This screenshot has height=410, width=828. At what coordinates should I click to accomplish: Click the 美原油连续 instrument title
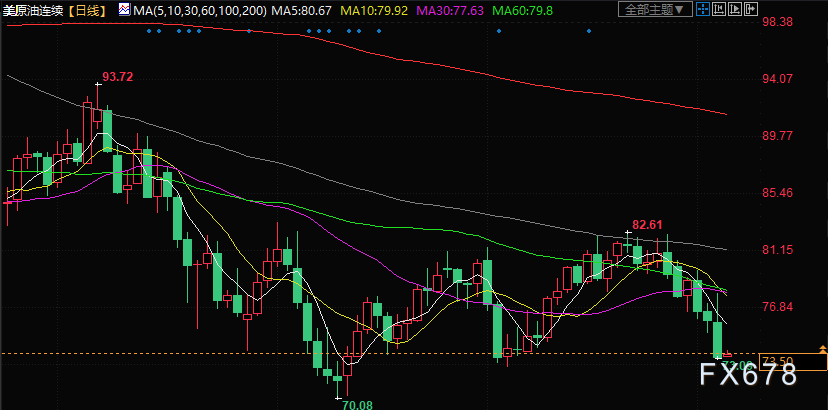coord(34,10)
